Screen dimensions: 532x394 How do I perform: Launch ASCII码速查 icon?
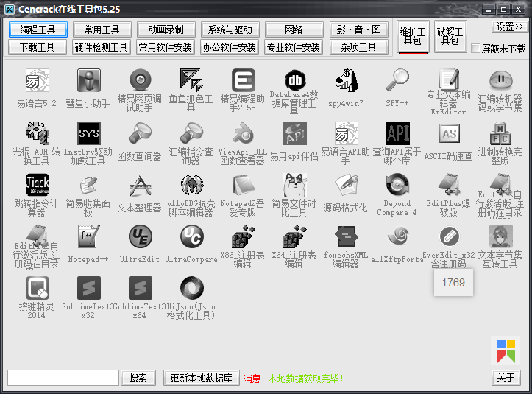[449, 133]
